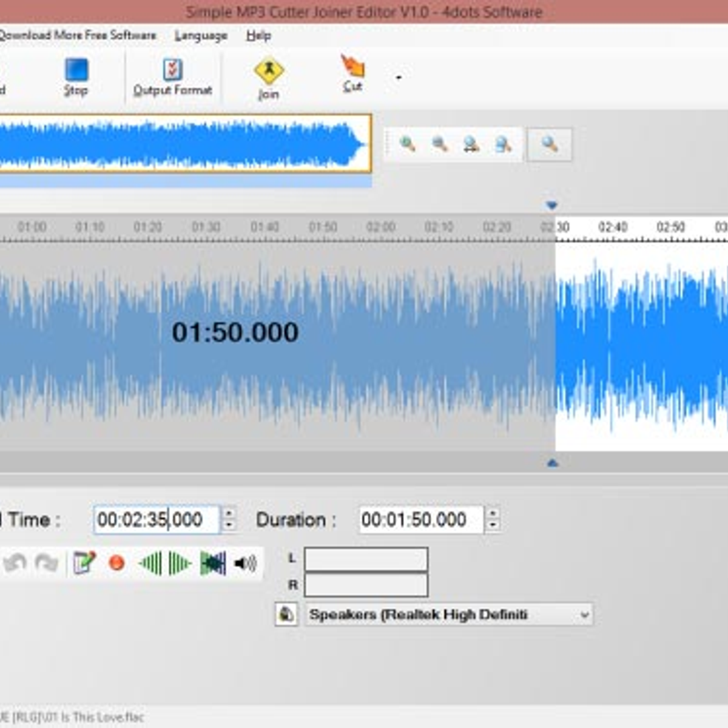Click the volume speaker icon

pos(245,564)
